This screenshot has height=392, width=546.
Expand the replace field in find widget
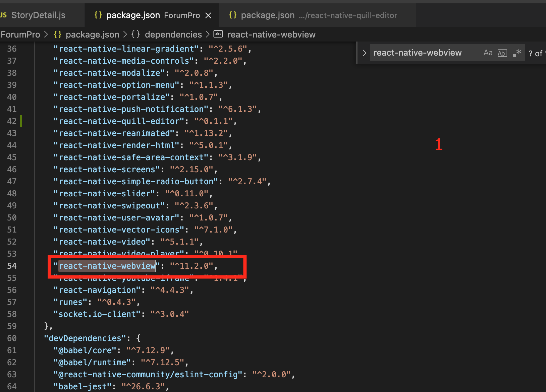[364, 53]
